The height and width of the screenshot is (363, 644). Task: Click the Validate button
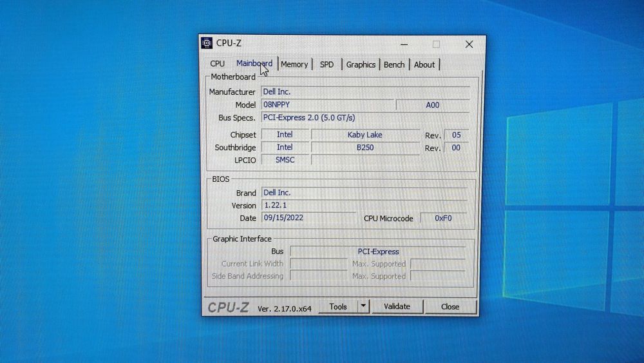[x=397, y=307]
